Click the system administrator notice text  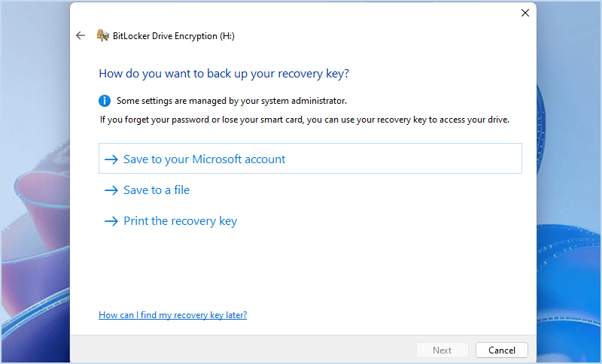(232, 100)
